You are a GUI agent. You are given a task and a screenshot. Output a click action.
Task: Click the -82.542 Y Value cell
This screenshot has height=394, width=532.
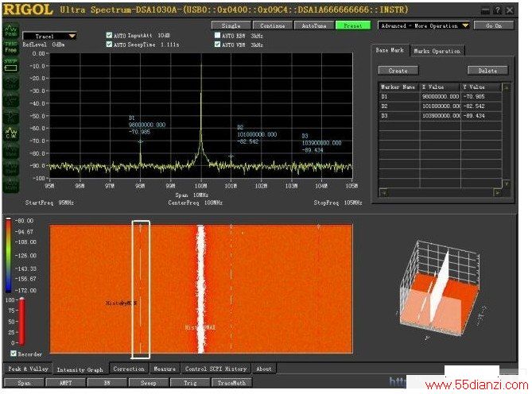tap(481, 106)
